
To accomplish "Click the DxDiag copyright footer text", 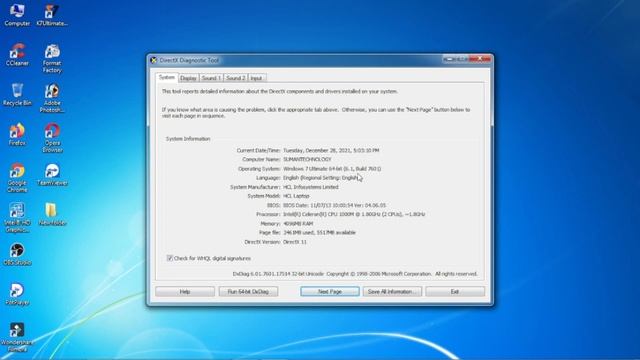I will tap(355, 274).
